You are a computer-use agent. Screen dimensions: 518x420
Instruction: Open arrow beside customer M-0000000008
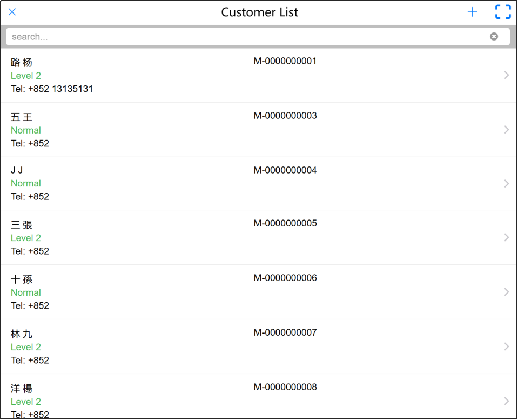[x=506, y=401]
